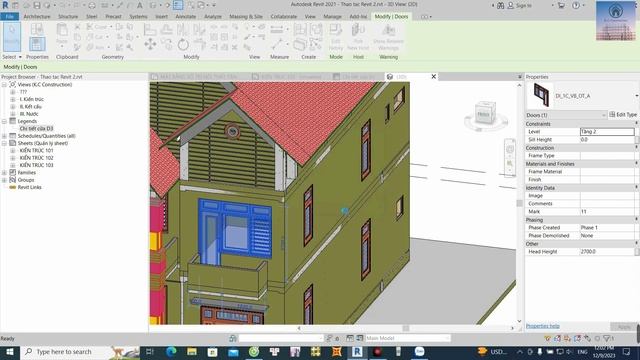Collapse the Legends node
The width and height of the screenshot is (640, 360).
pyautogui.click(x=4, y=121)
